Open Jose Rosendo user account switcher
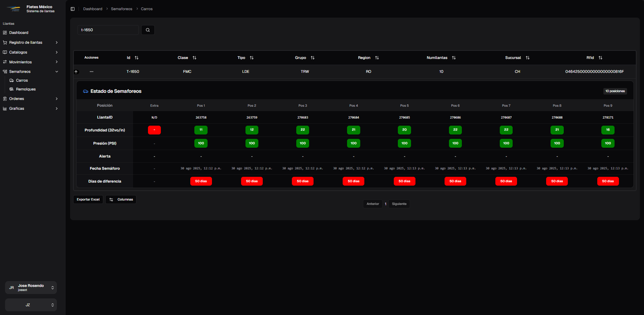 click(x=31, y=288)
